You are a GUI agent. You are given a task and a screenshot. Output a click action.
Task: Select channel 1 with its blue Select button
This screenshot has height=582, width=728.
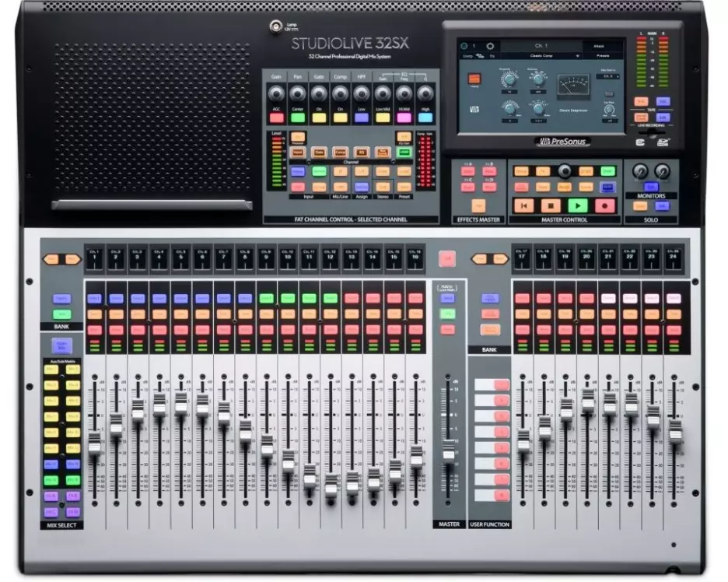click(x=95, y=298)
